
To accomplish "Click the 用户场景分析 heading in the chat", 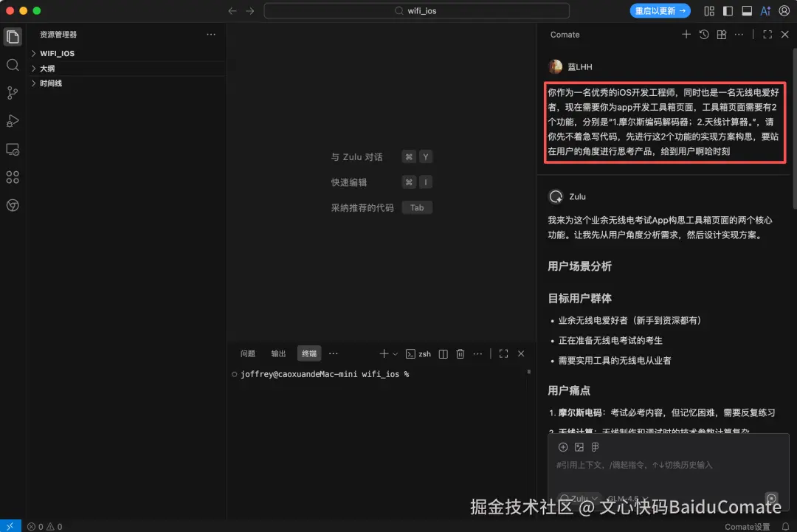I will [x=579, y=266].
